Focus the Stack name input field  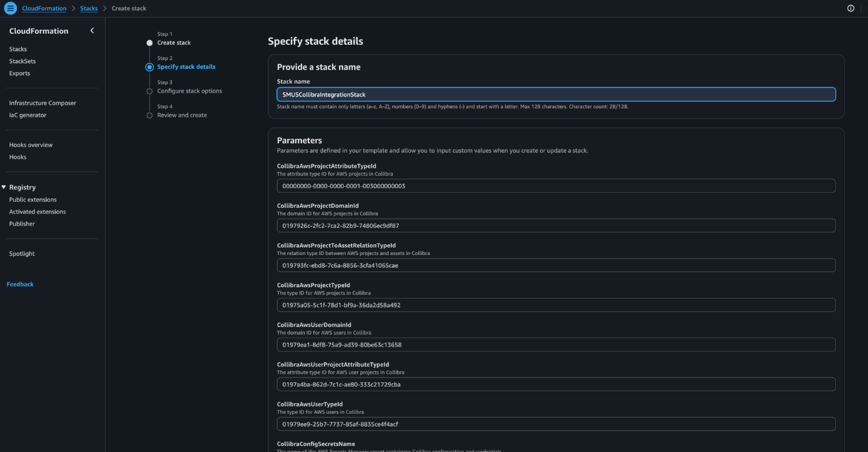[x=556, y=95]
